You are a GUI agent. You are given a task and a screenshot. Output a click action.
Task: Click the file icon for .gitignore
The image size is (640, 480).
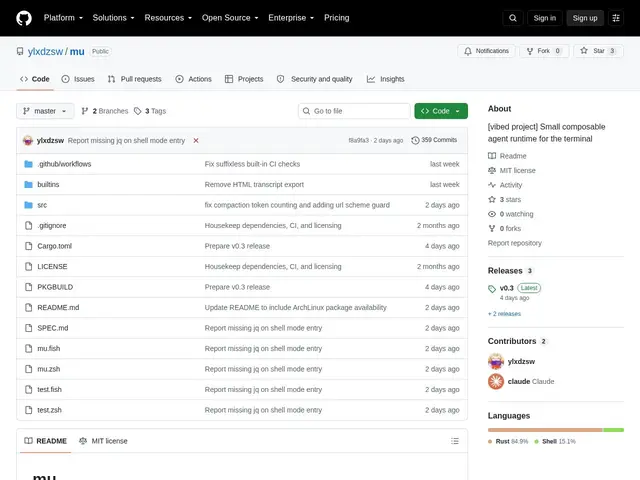[x=28, y=225]
